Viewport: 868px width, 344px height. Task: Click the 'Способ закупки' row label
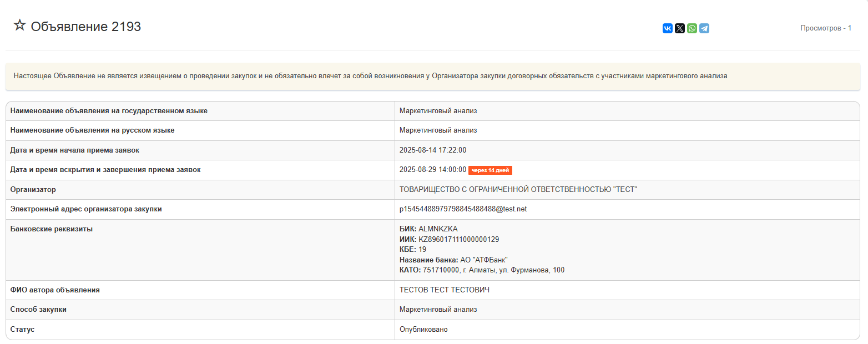(x=38, y=310)
